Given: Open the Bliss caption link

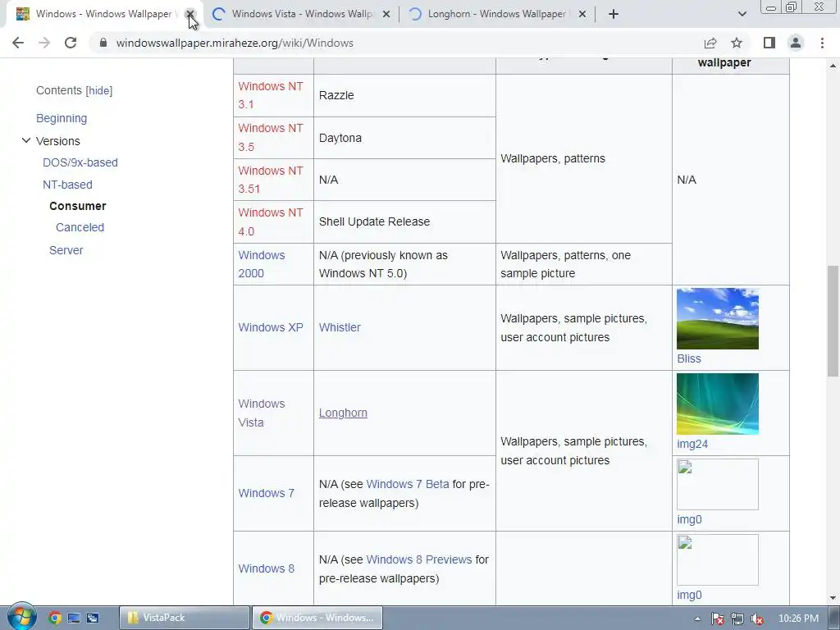Looking at the screenshot, I should (x=689, y=359).
